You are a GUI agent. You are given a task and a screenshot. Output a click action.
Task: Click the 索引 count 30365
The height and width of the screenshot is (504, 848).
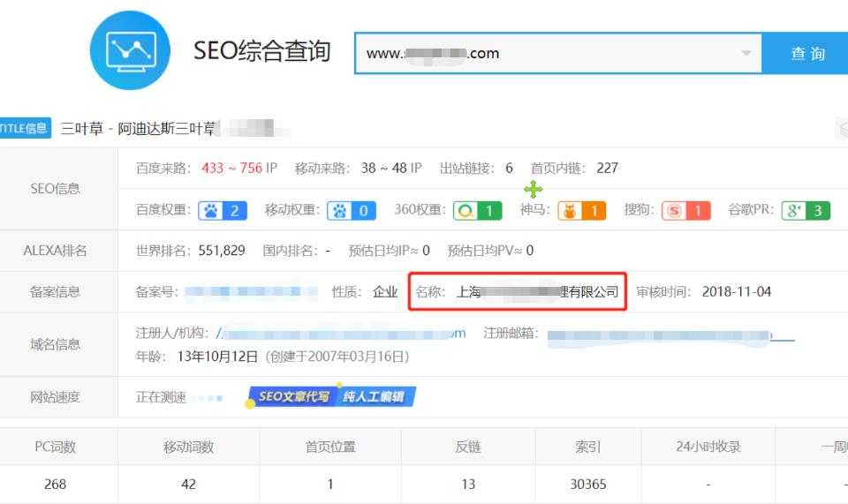[587, 484]
